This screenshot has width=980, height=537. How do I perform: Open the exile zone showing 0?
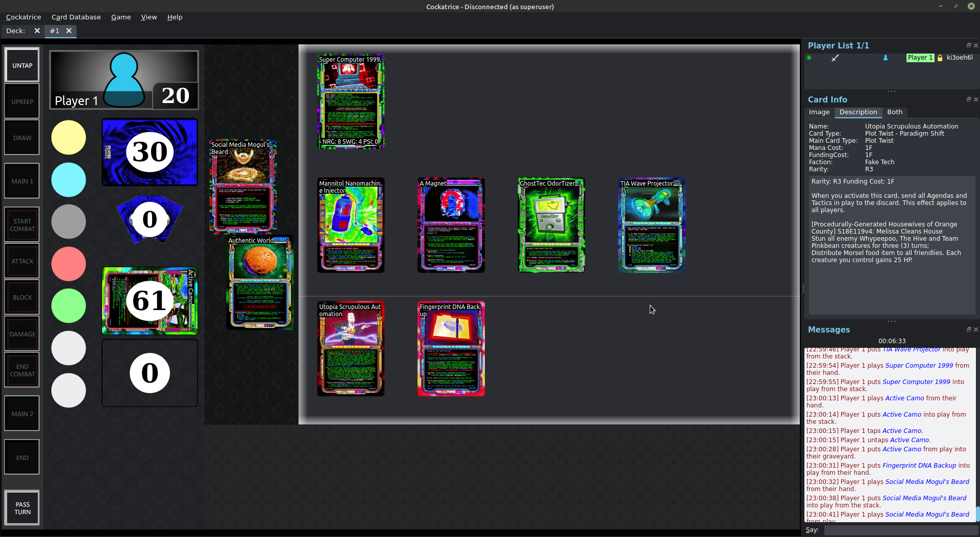coord(150,373)
